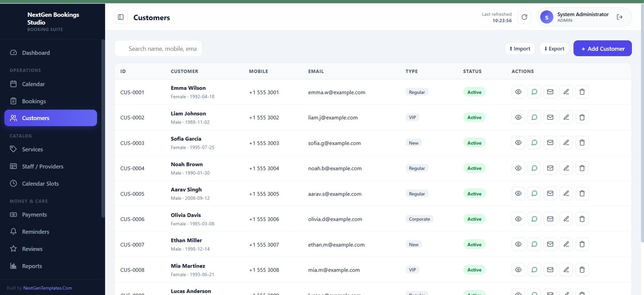Select Customers in the sidebar
Image resolution: width=644 pixels, height=295 pixels.
pyautogui.click(x=51, y=118)
